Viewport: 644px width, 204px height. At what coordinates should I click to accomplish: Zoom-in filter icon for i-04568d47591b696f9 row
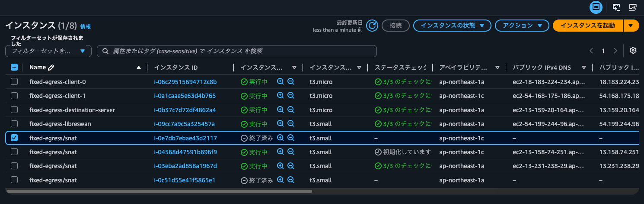(x=280, y=152)
